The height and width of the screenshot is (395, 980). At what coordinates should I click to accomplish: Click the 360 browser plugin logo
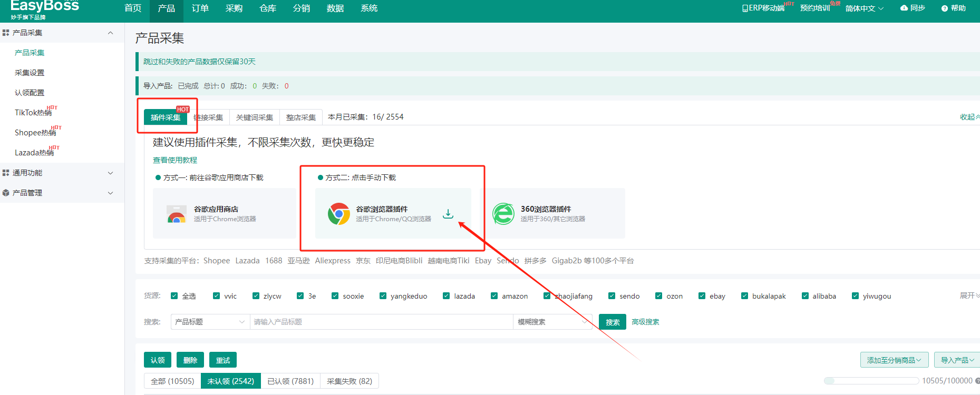click(503, 214)
